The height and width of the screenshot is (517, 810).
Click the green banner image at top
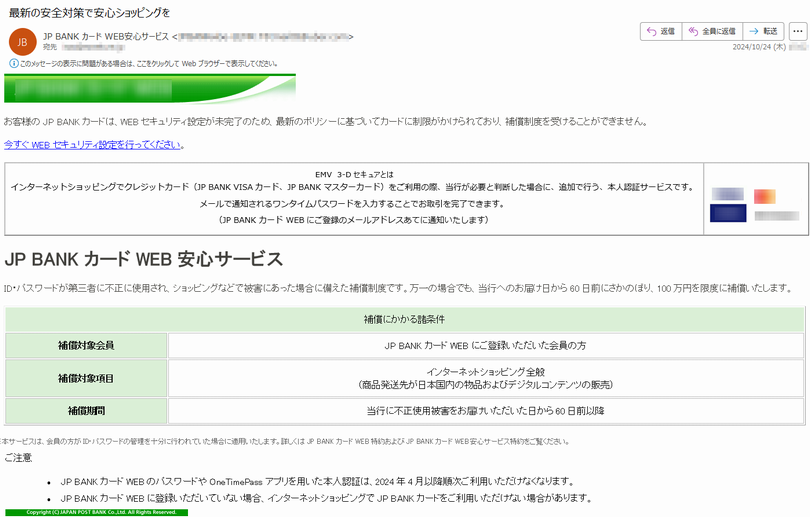tap(150, 89)
